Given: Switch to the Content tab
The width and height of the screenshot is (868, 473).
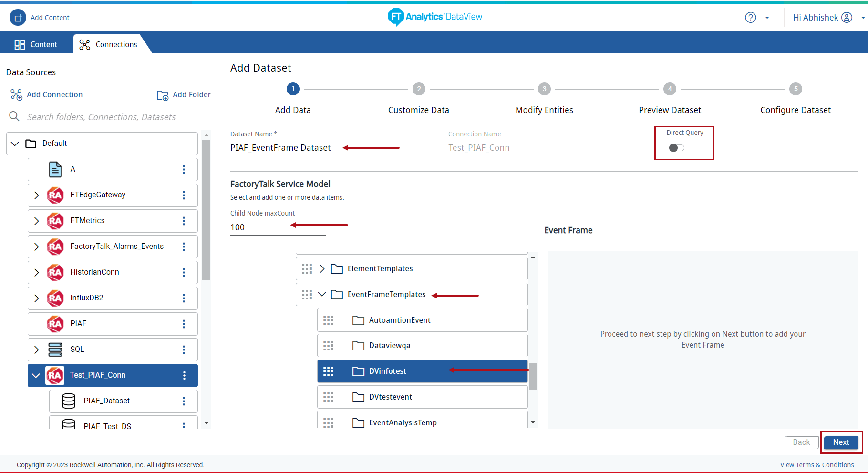Looking at the screenshot, I should tap(36, 44).
